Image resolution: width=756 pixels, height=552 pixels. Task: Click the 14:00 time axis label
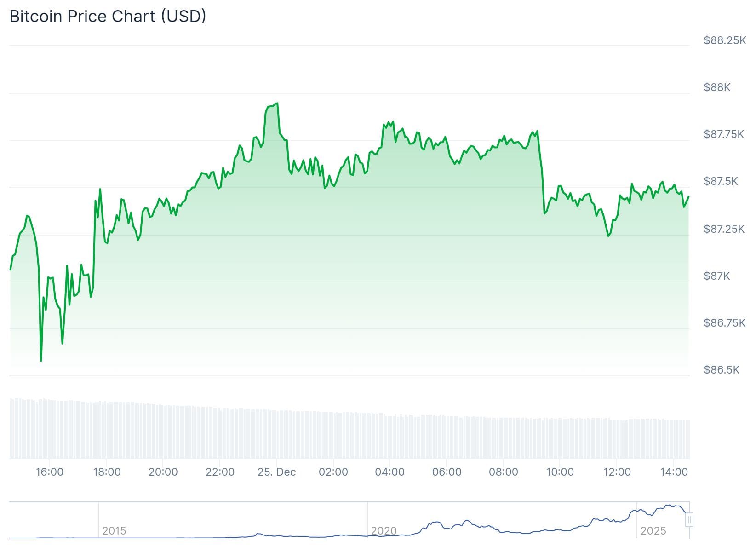674,472
